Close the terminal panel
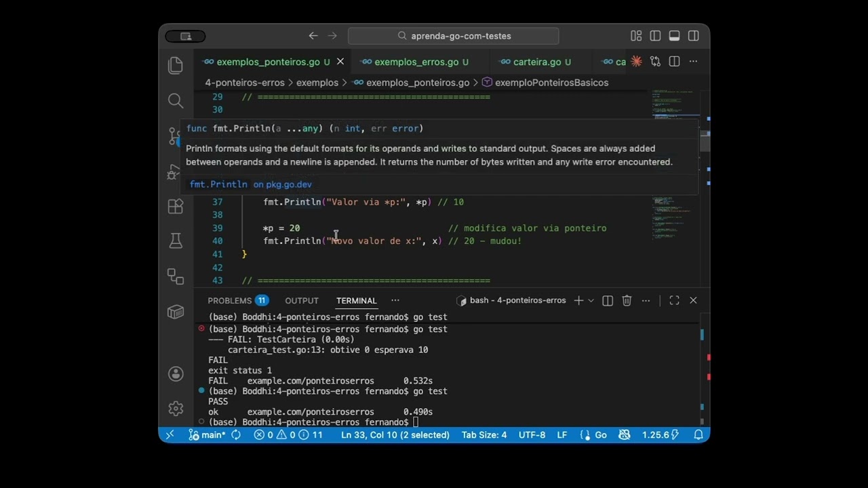The width and height of the screenshot is (868, 488). [693, 300]
